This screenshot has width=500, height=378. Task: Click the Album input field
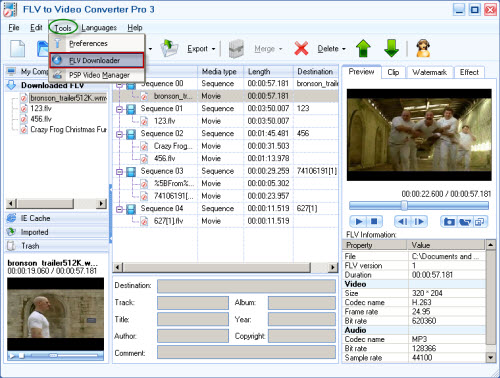302,303
